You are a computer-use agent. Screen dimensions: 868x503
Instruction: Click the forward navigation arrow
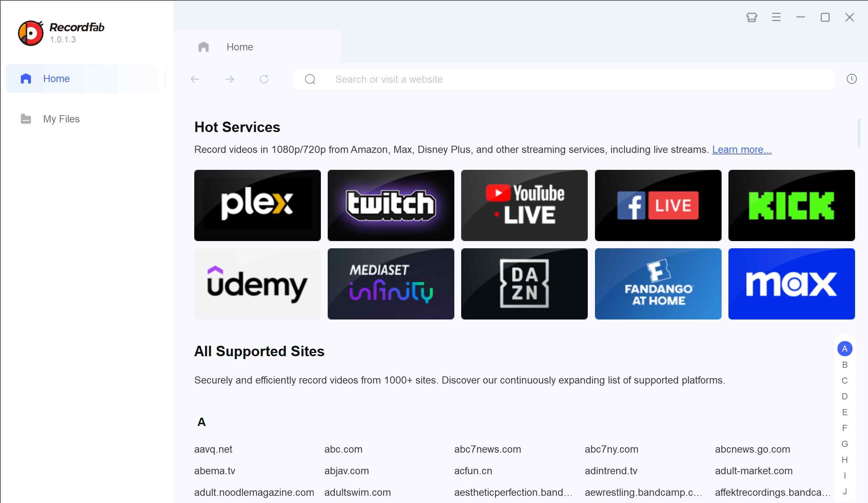pyautogui.click(x=230, y=79)
